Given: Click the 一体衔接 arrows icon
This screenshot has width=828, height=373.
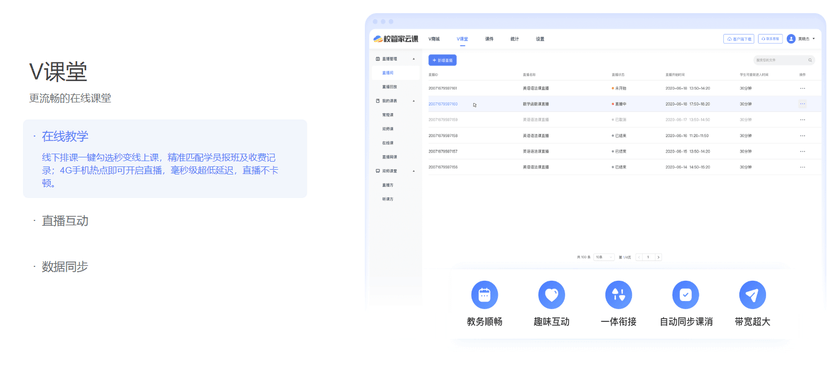Looking at the screenshot, I should click(x=618, y=295).
